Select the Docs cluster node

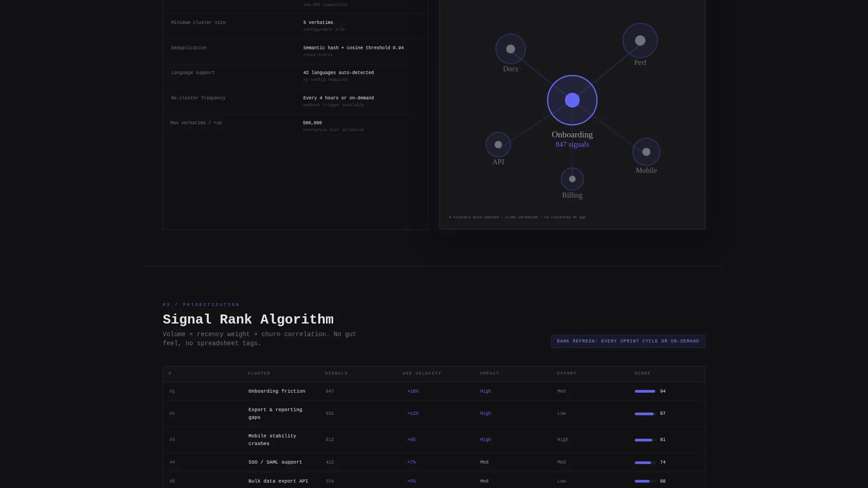coord(510,49)
